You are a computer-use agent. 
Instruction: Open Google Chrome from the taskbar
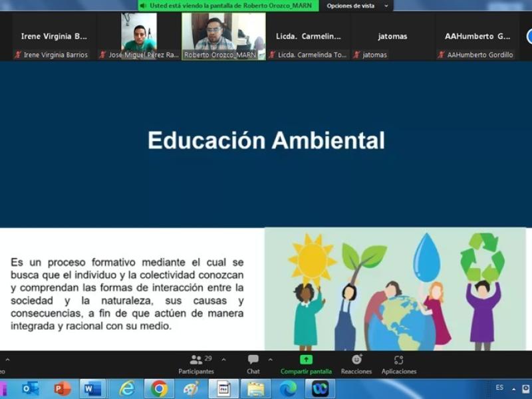click(159, 388)
